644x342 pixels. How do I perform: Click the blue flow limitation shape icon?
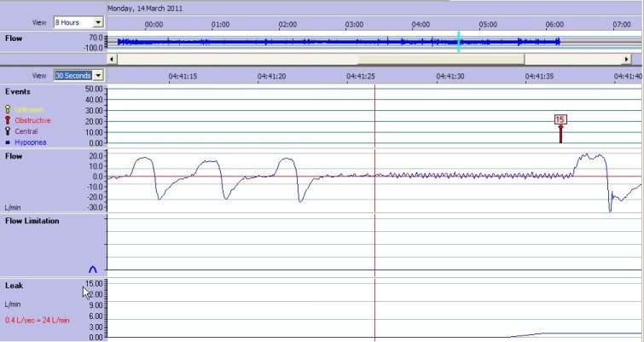[x=92, y=268]
